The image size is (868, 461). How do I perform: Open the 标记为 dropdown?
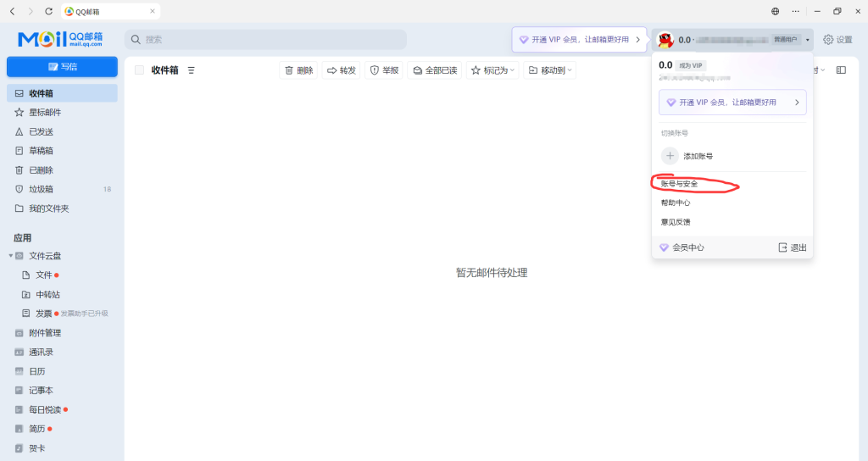pos(492,70)
